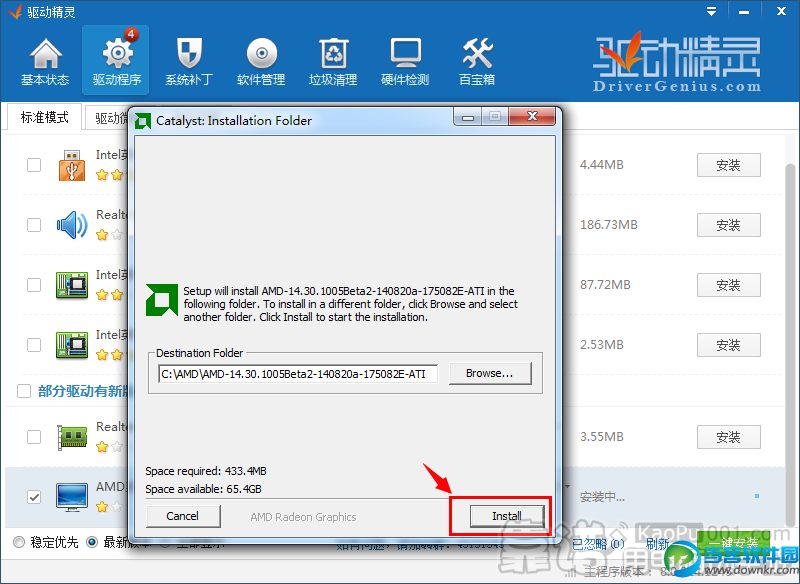
Task: Click the 4.44MB size value
Action: (x=602, y=165)
